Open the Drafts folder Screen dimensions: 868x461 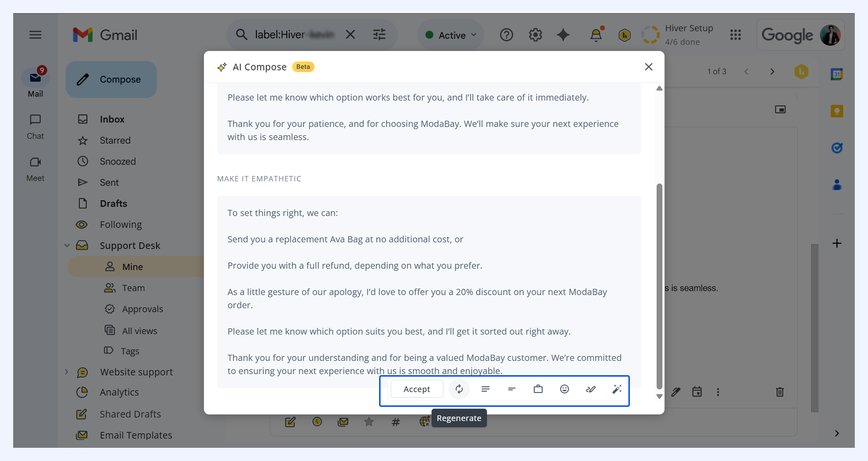[x=114, y=204]
